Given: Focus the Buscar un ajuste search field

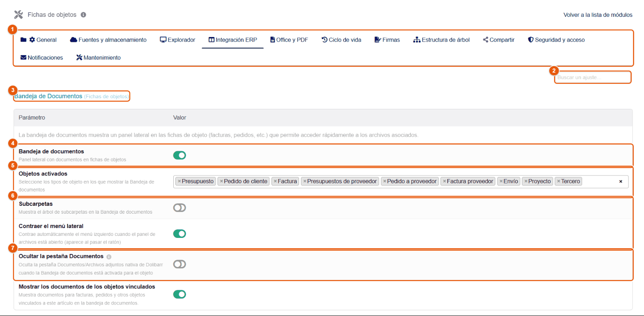Looking at the screenshot, I should [593, 77].
